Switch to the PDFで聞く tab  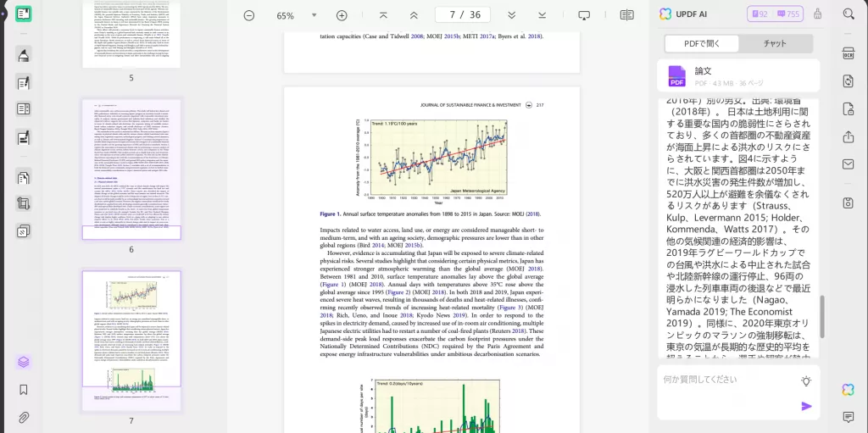702,44
